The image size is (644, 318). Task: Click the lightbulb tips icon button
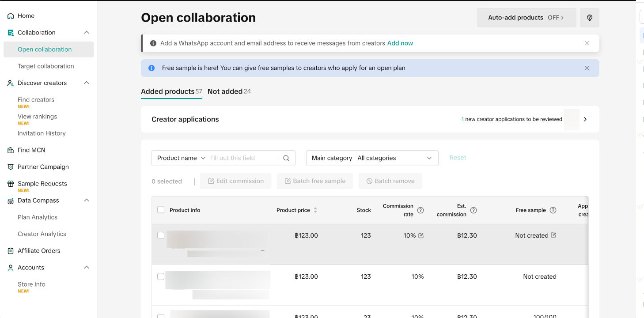589,18
